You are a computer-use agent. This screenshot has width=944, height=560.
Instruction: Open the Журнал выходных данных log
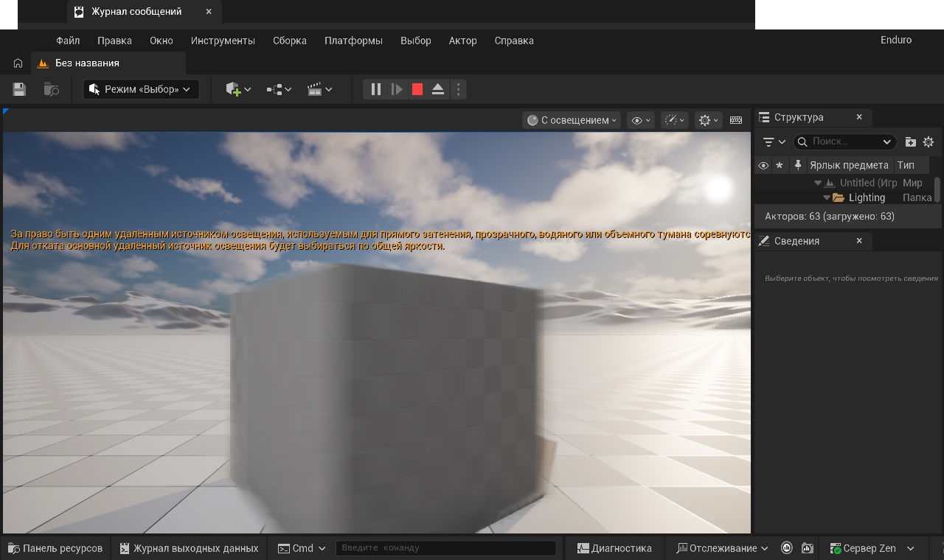tap(190, 548)
